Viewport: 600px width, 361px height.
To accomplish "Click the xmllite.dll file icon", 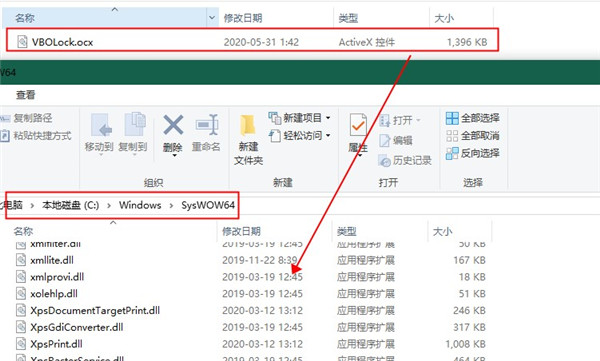I will [x=21, y=260].
